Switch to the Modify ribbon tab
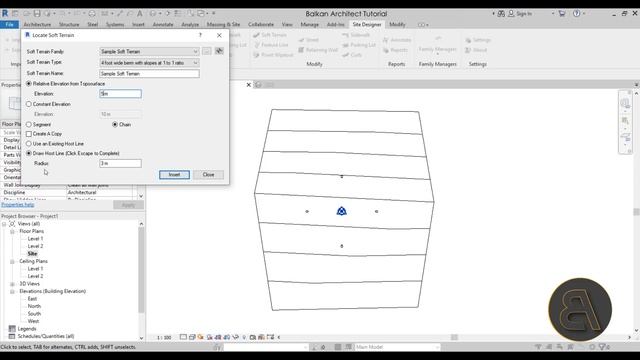This screenshot has width=640, height=360. [x=397, y=24]
